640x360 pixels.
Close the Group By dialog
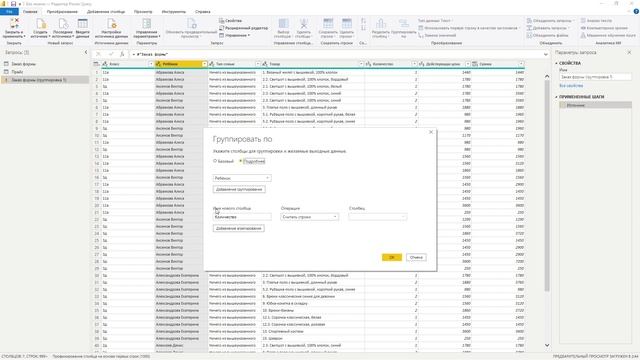431,132
